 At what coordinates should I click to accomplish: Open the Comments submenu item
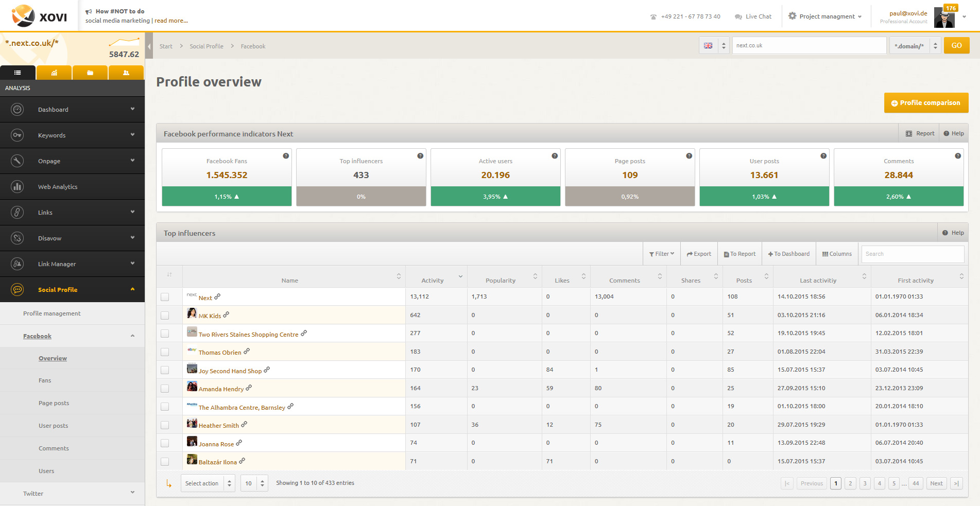pos(54,448)
